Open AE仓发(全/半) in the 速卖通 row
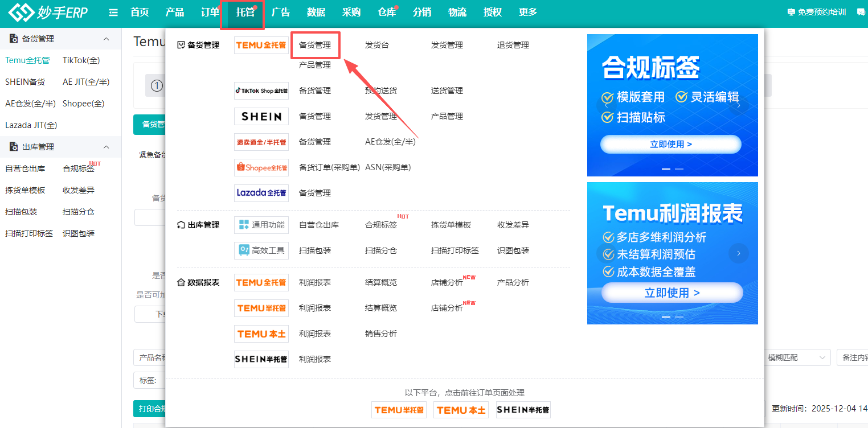 [x=390, y=142]
